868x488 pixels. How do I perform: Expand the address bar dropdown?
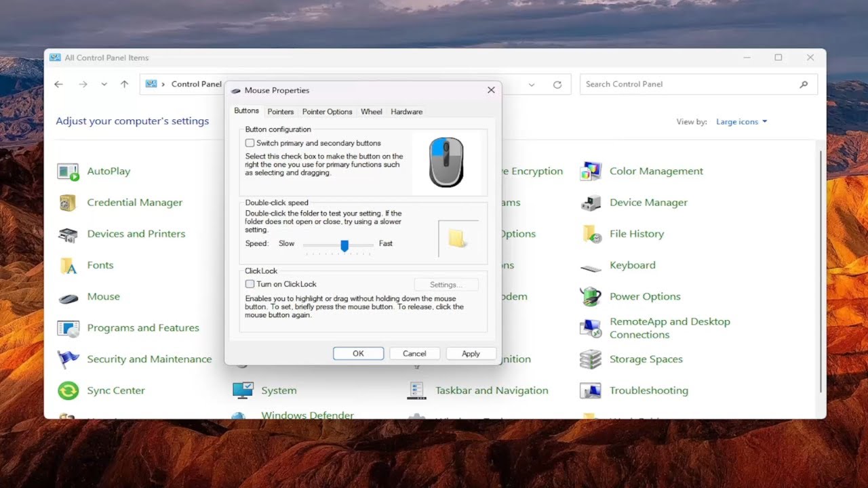pos(532,84)
